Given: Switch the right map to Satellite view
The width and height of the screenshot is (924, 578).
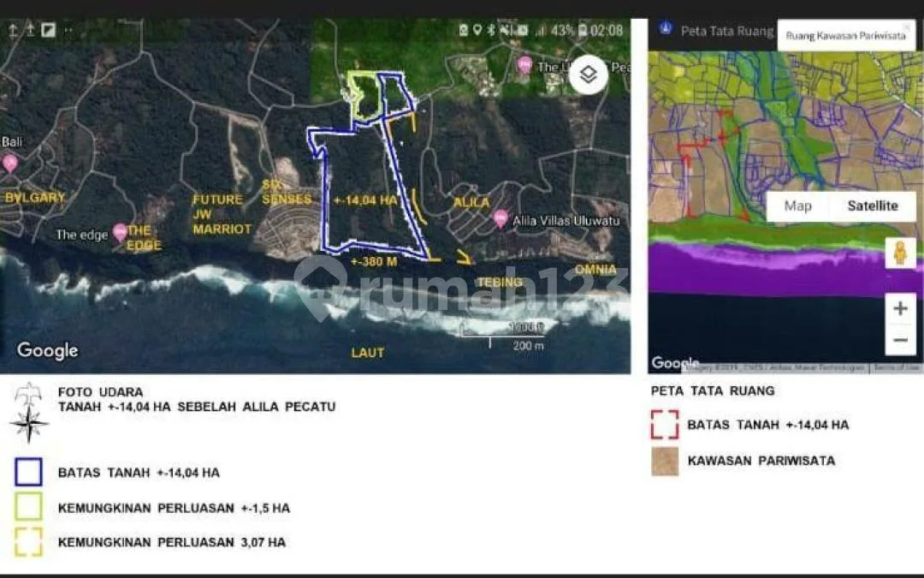Looking at the screenshot, I should [x=873, y=206].
